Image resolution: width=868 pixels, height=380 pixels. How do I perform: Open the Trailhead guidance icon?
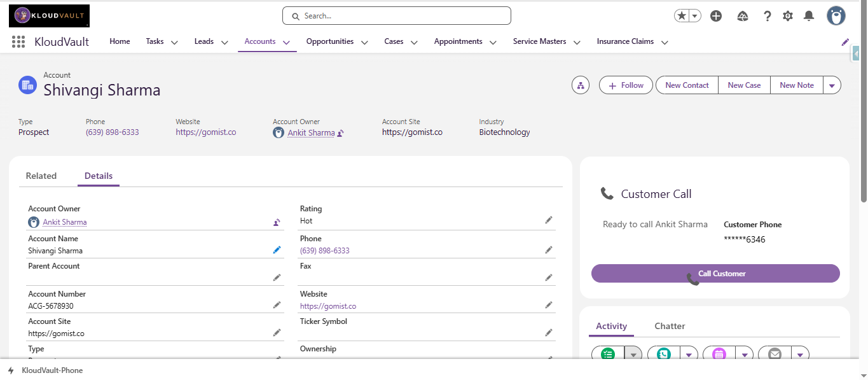click(743, 16)
